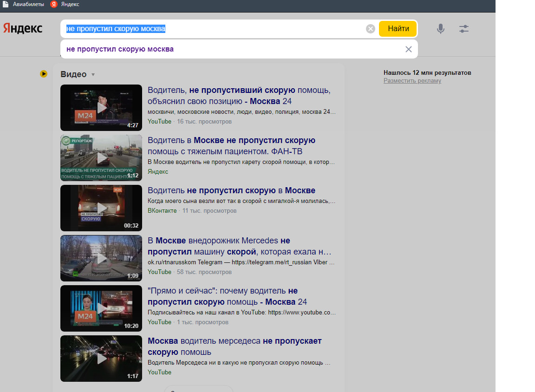Open the Авиабилеты bookmark
The image size is (535, 392).
(x=24, y=4)
